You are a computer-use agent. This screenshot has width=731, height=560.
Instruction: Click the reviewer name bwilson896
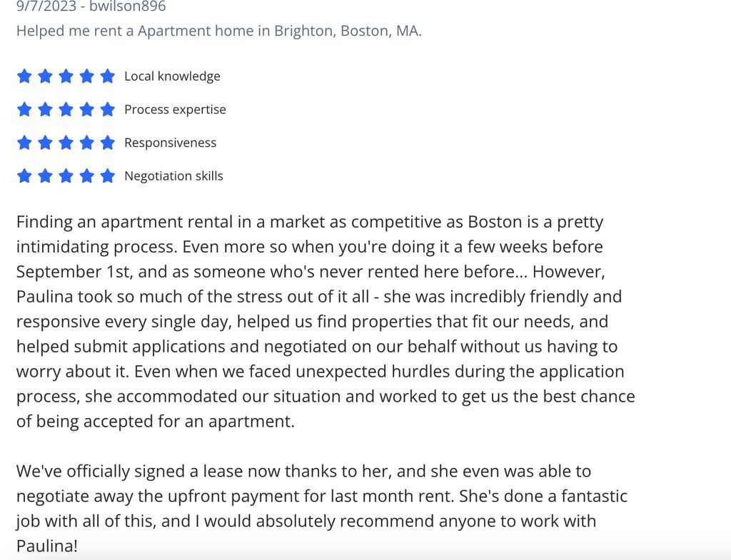(127, 6)
